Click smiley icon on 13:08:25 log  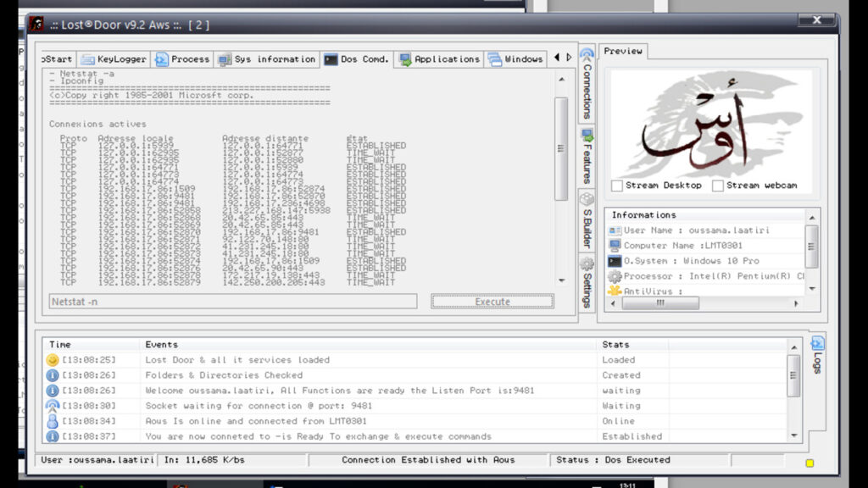52,360
